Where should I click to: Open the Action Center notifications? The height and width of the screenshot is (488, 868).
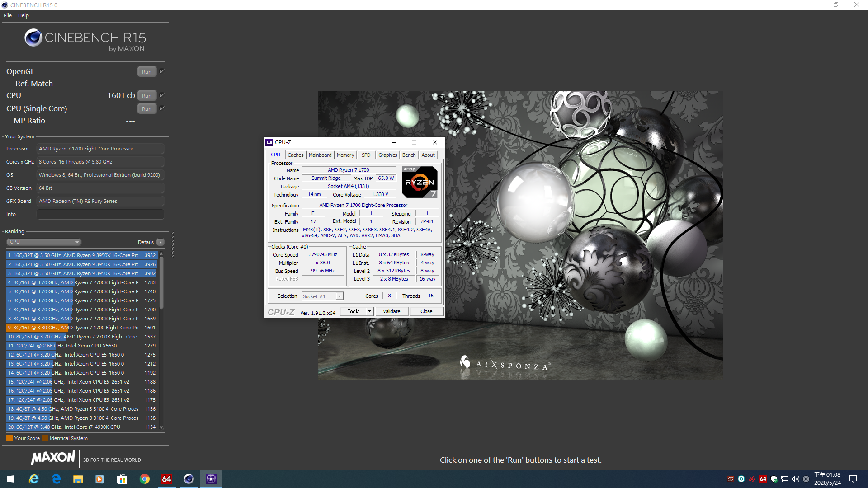[x=853, y=479]
